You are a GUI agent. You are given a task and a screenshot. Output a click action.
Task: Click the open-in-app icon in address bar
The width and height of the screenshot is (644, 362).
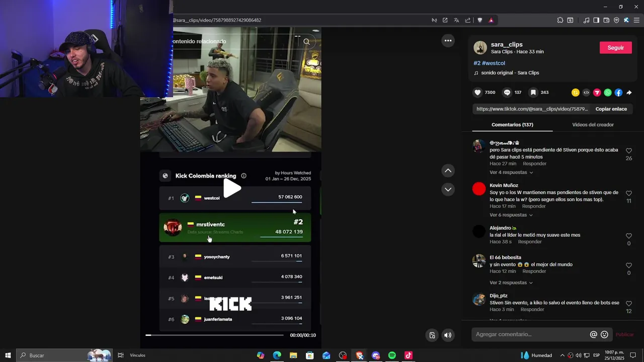click(445, 20)
